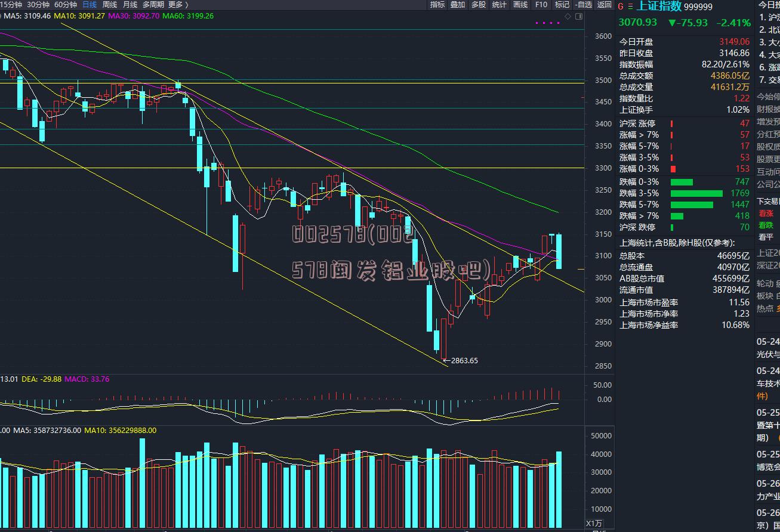
Task: Click the 指数振幅 82.20/2.61% value
Action: tap(726, 64)
